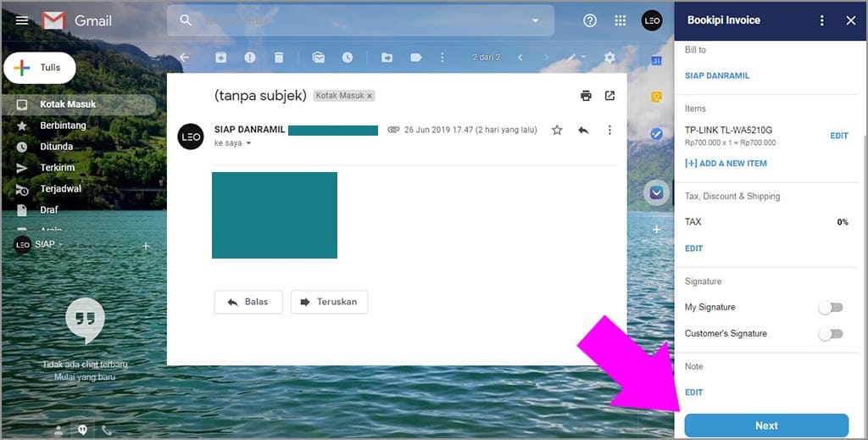Click ADD A NEW ITEM
The image size is (868, 440).
point(726,164)
